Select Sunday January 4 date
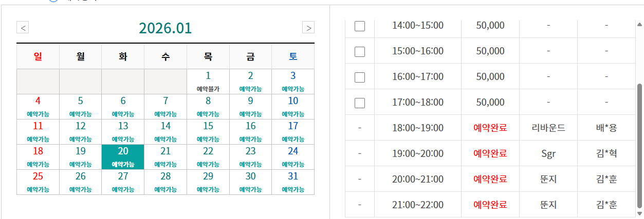Image resolution: width=644 pixels, height=219 pixels. (x=38, y=106)
